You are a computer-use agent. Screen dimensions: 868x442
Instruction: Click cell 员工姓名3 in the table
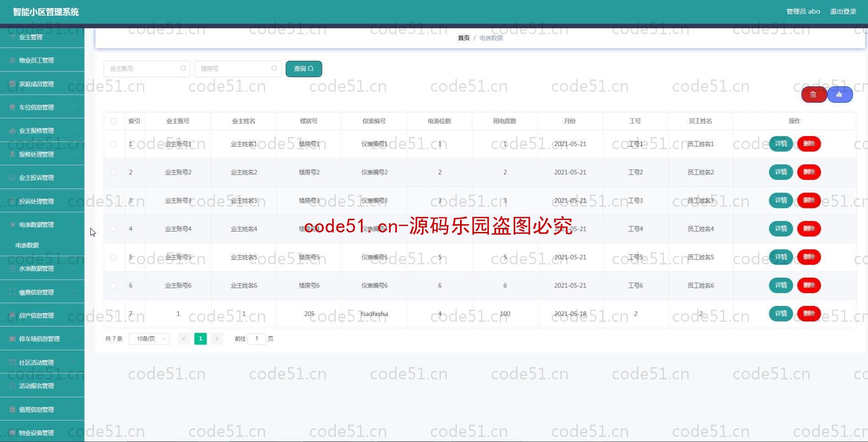pos(701,201)
